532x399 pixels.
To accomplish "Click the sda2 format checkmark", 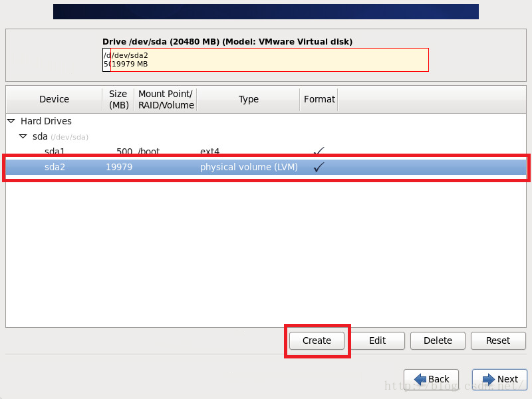I will click(x=319, y=167).
